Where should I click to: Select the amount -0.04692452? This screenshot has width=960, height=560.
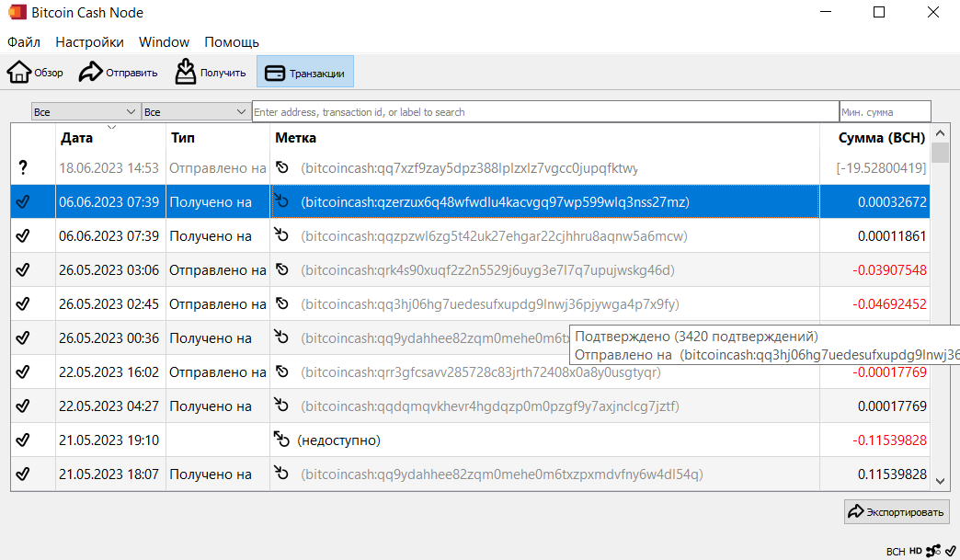(x=889, y=304)
